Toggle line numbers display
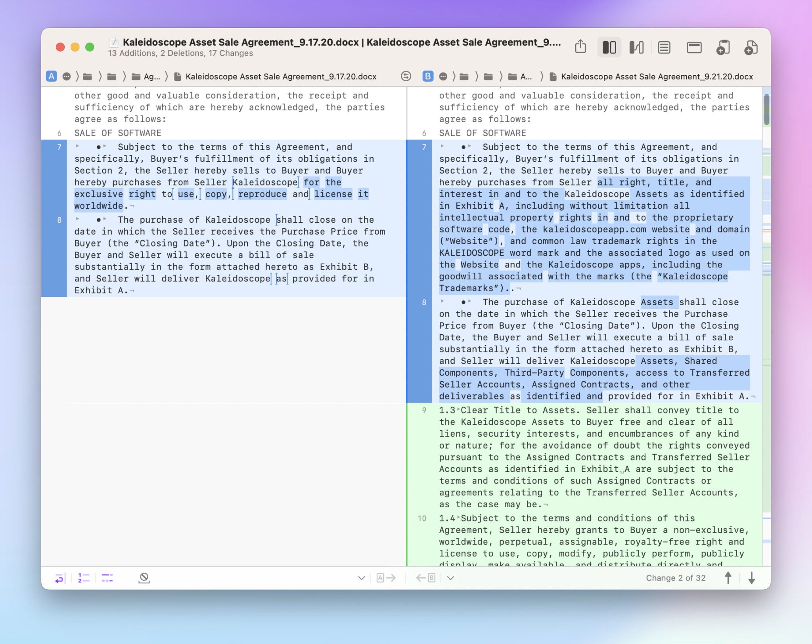The width and height of the screenshot is (812, 644). [83, 578]
